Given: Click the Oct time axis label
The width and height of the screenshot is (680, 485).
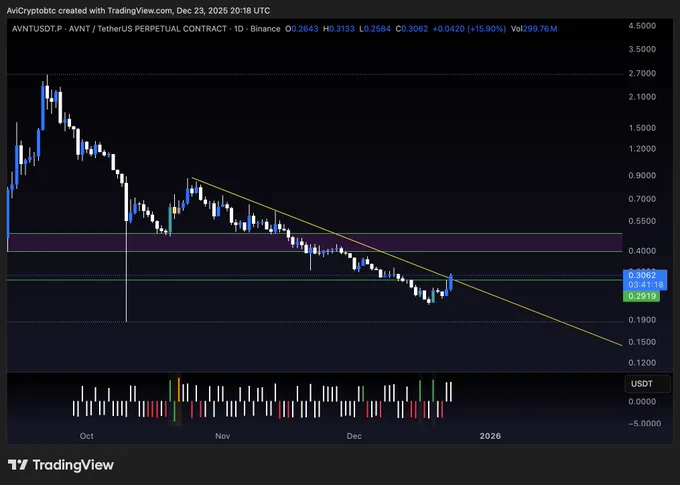Looking at the screenshot, I should [x=86, y=436].
